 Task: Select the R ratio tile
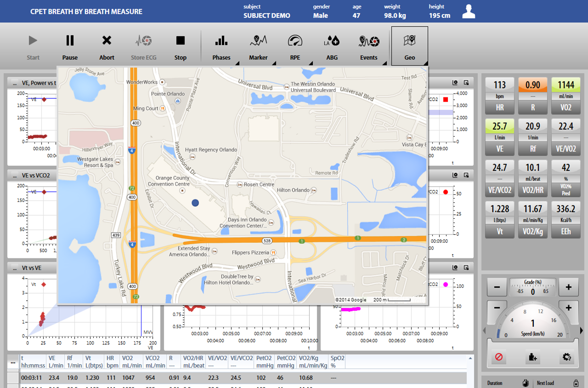[x=533, y=96]
